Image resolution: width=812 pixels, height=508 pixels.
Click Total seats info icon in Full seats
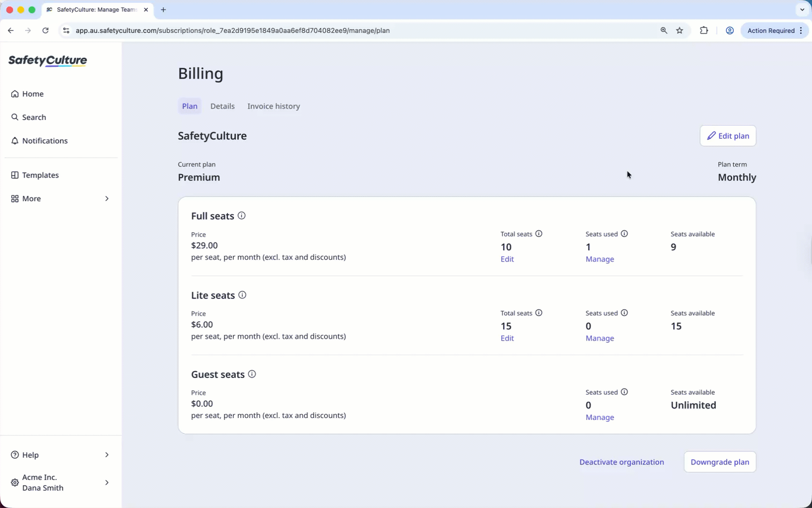tap(539, 234)
